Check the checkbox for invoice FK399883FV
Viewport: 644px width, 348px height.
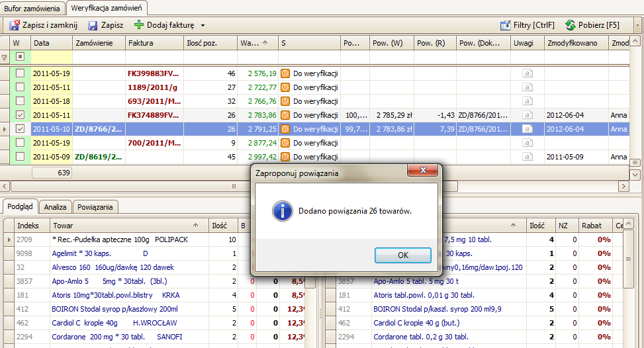click(20, 73)
